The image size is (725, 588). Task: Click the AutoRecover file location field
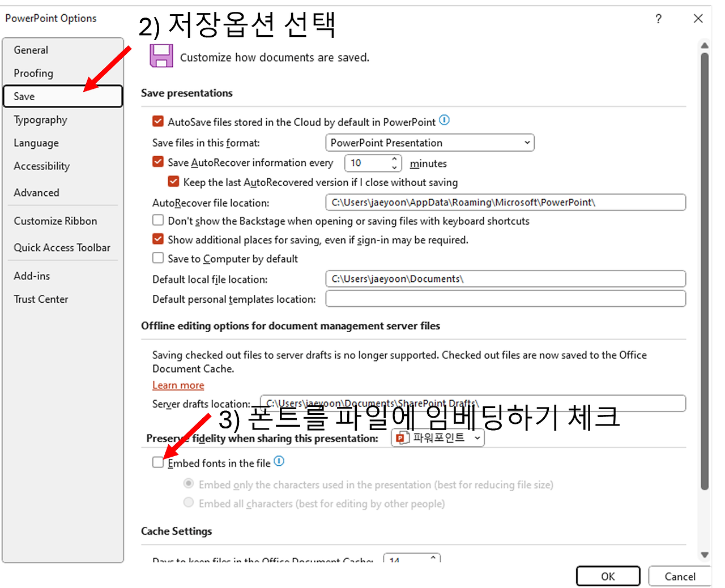(506, 202)
